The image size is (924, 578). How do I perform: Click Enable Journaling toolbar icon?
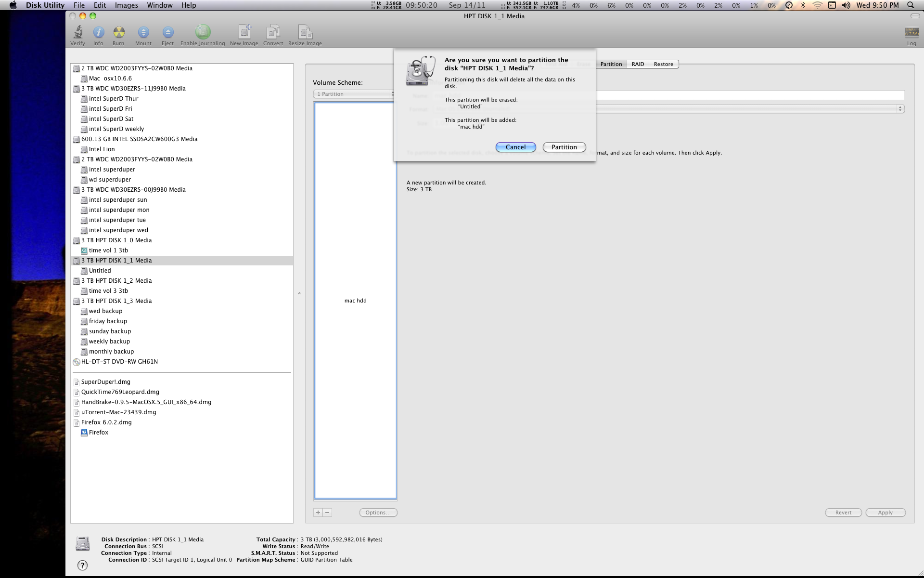pyautogui.click(x=203, y=36)
